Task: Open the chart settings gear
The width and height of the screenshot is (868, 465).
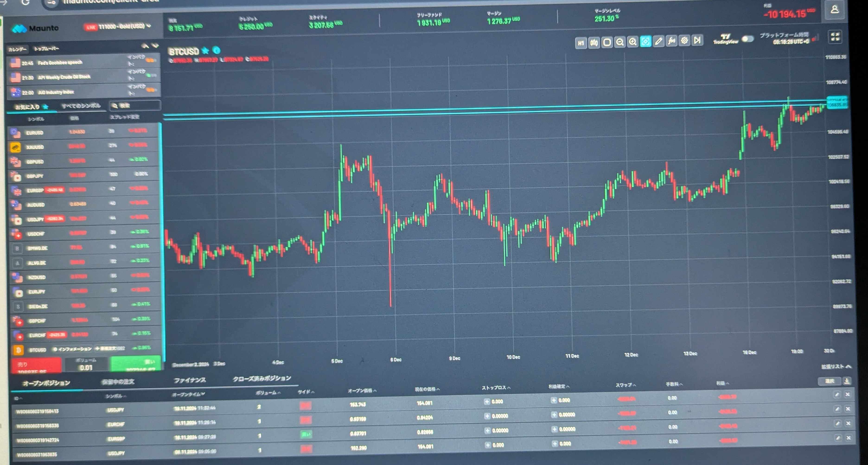Action: 684,41
